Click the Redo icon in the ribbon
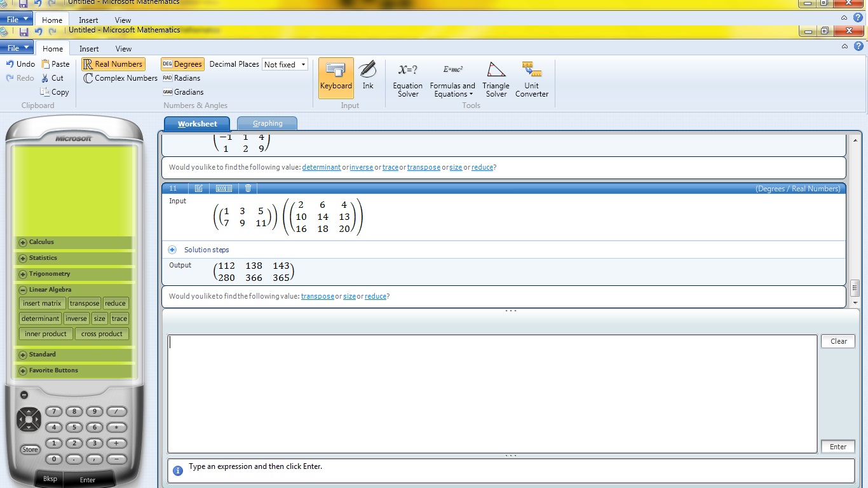 10,78
